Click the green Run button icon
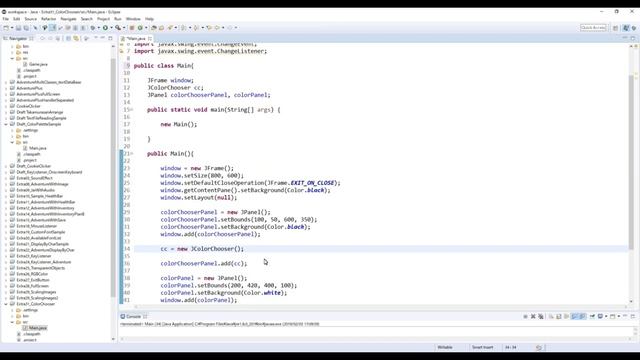 coord(105,28)
